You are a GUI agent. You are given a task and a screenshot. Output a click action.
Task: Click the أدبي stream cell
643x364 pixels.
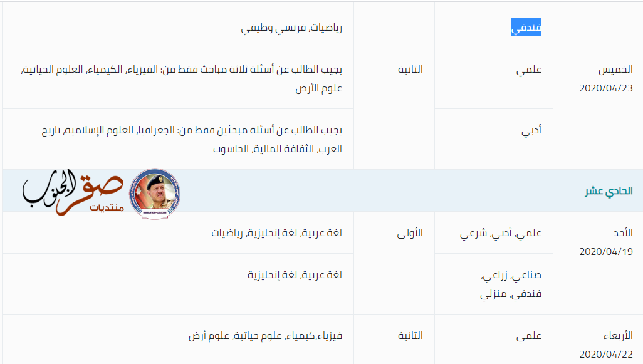pyautogui.click(x=531, y=130)
